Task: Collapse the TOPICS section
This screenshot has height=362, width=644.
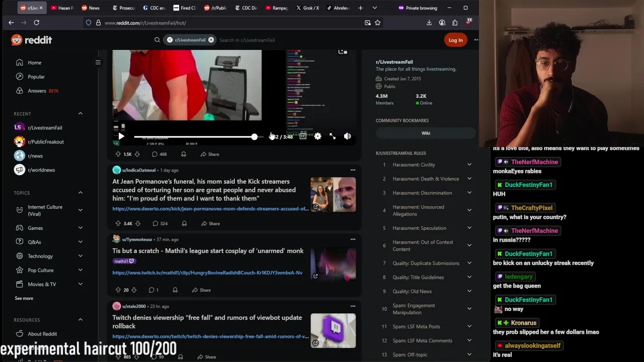Action: [x=80, y=193]
